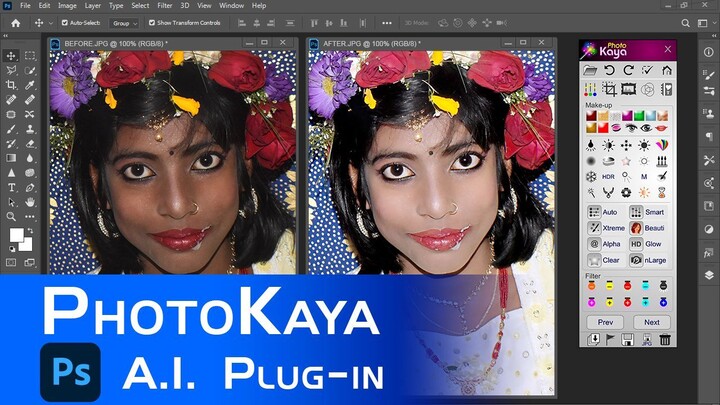Image resolution: width=720 pixels, height=405 pixels.
Task: Open the Image menu
Action: [67, 6]
